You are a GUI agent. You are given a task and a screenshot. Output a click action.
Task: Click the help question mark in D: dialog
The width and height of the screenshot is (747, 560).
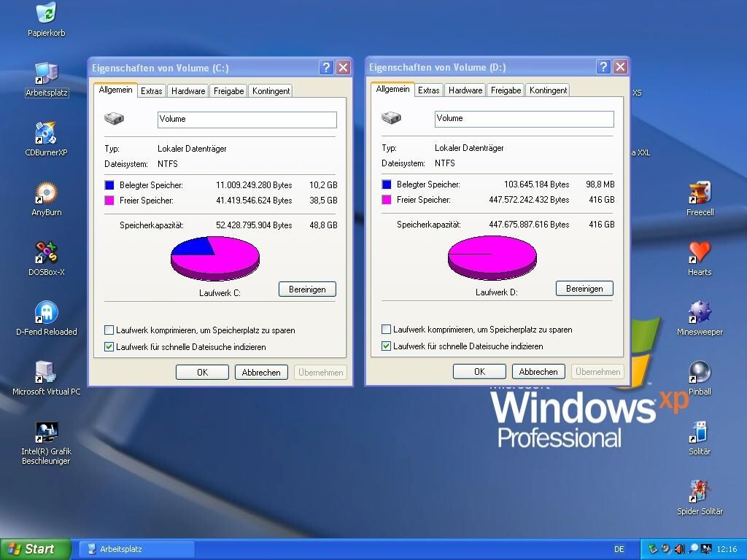(x=603, y=66)
